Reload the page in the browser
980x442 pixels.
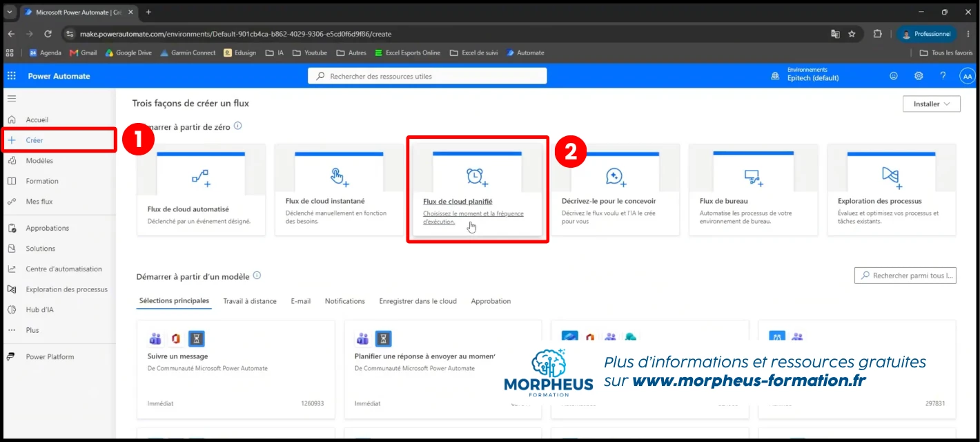48,33
